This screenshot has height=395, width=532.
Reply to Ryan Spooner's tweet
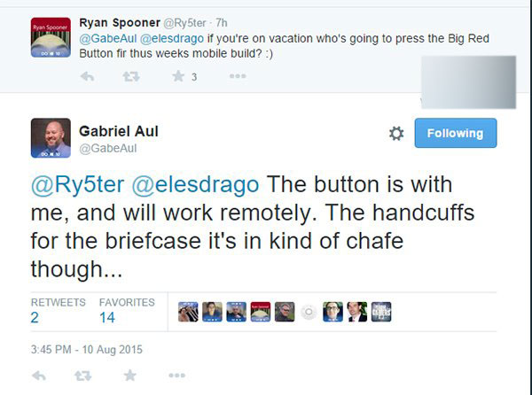click(x=87, y=77)
